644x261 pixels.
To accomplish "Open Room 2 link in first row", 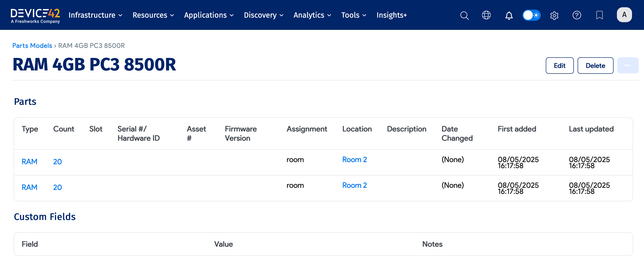I will pyautogui.click(x=354, y=160).
